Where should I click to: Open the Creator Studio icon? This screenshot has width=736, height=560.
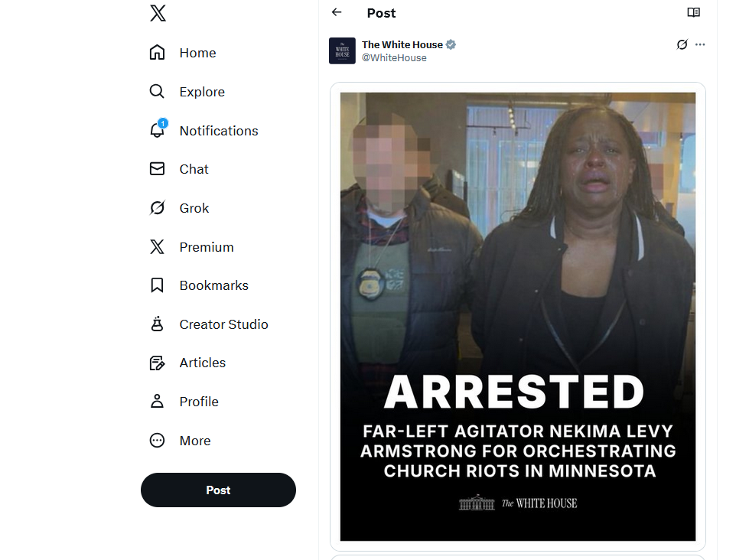pyautogui.click(x=158, y=324)
